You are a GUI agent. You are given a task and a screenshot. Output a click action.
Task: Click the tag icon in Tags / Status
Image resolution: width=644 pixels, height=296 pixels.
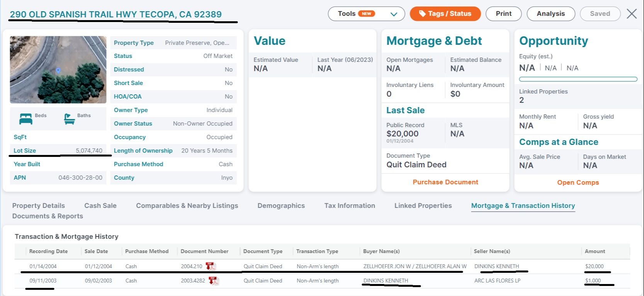tap(422, 14)
